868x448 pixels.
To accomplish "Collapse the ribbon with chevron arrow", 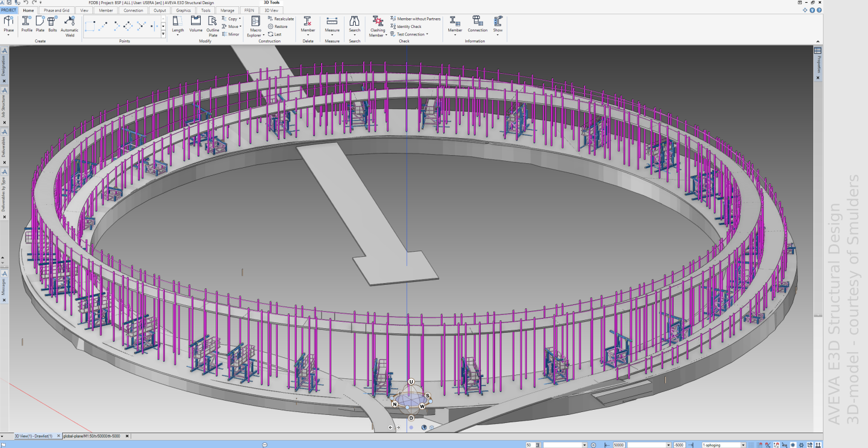I will [818, 42].
